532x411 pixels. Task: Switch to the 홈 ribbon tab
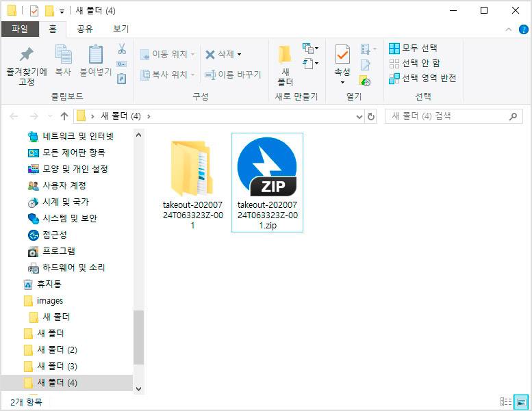tap(53, 29)
